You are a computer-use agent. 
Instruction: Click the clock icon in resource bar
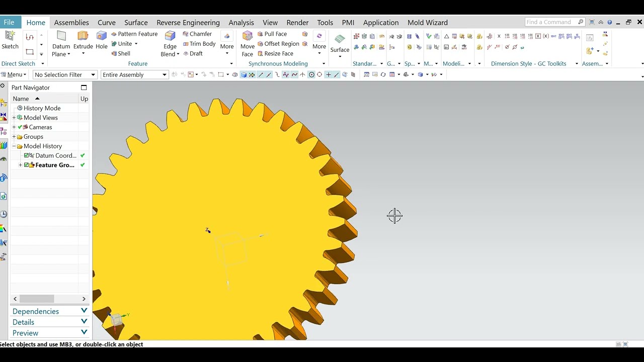coord(4,214)
